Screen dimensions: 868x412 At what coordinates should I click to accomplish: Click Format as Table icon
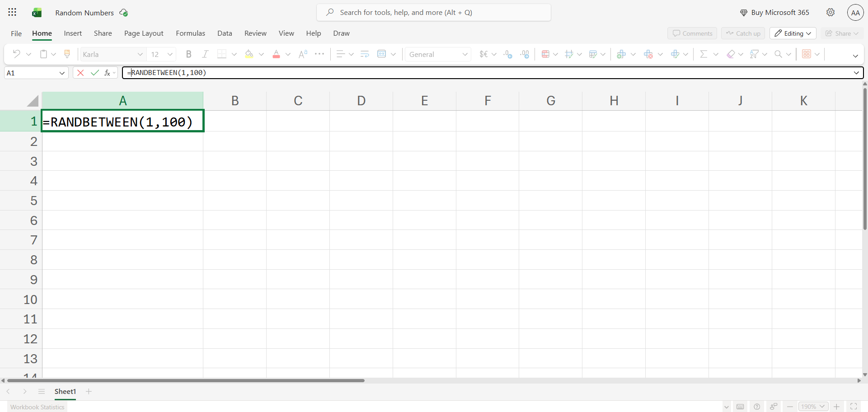pyautogui.click(x=593, y=54)
